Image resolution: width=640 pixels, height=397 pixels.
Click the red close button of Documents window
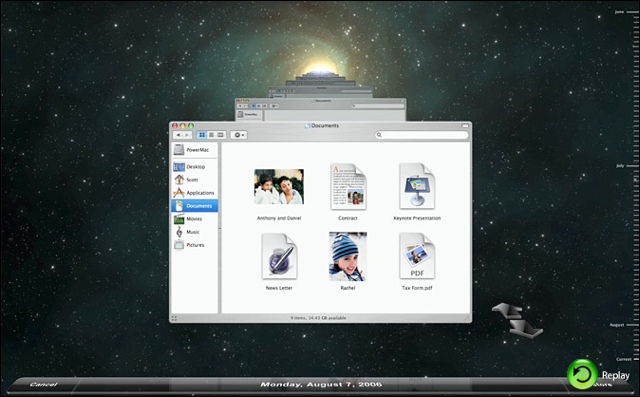tap(175, 126)
